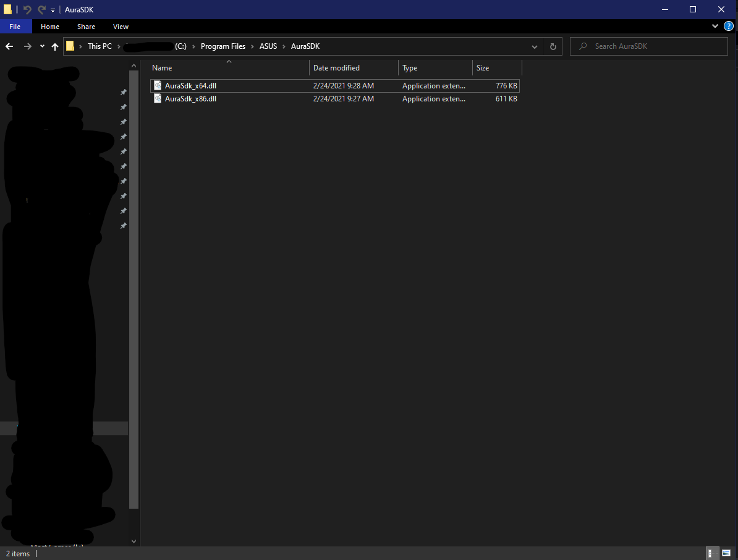Click the folder icon in address bar
Image resolution: width=738 pixels, height=560 pixels.
coord(70,46)
